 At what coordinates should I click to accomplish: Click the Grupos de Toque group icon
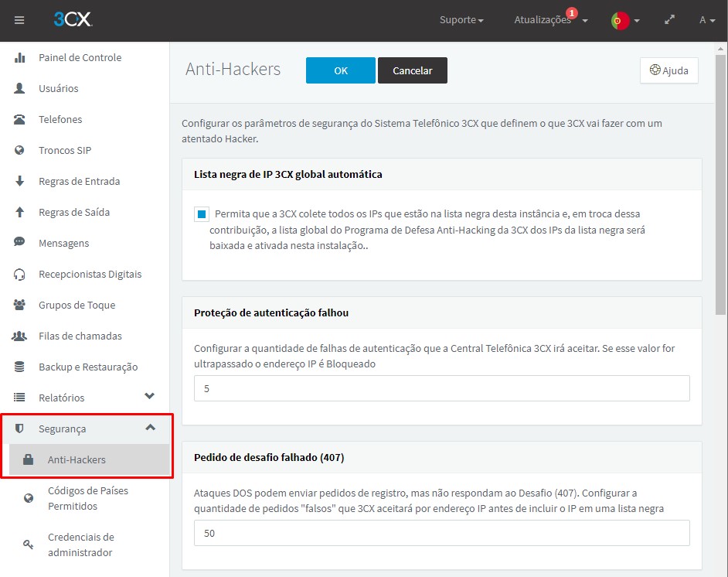19,305
